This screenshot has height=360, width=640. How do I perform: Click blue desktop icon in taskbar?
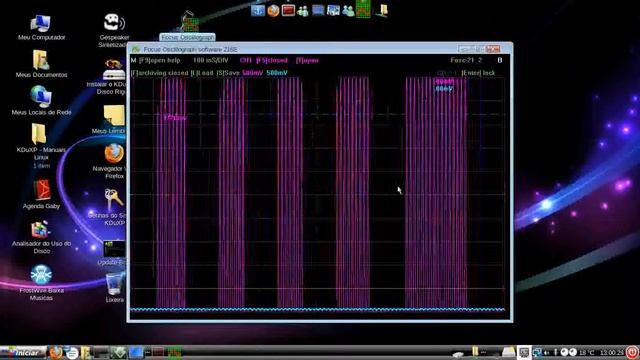136,352
